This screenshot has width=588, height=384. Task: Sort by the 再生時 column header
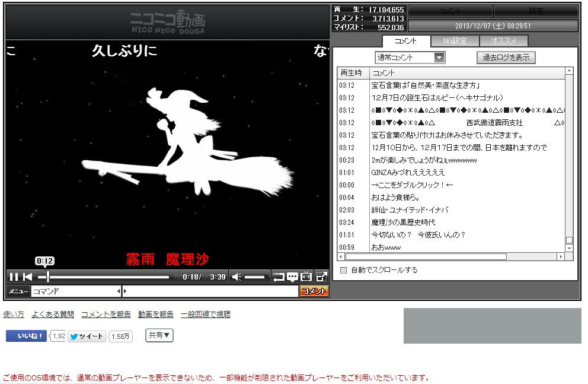click(x=353, y=73)
